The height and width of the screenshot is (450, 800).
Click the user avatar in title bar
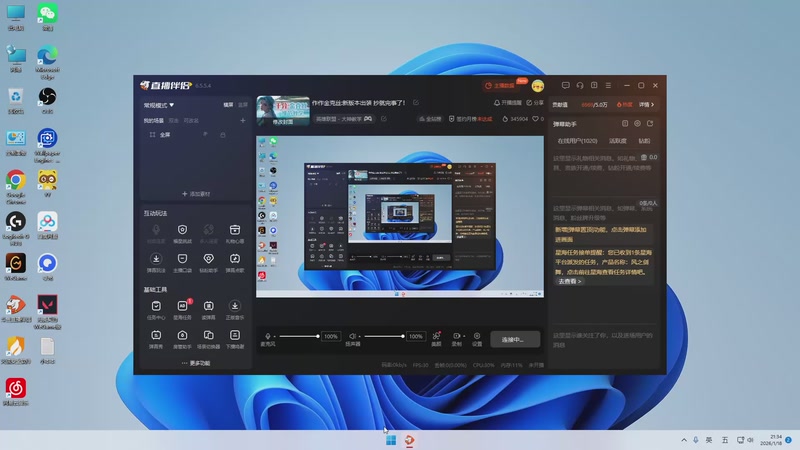click(538, 86)
